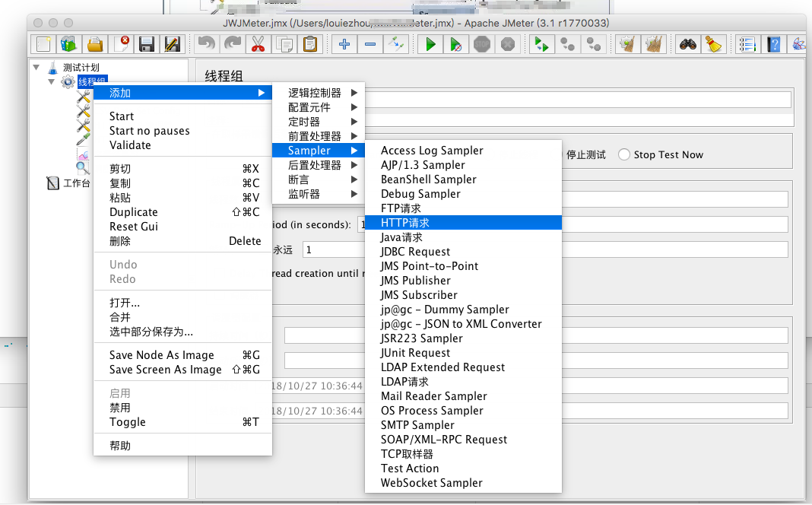Expand the 配置元件 submenu
The width and height of the screenshot is (812, 505).
319,107
